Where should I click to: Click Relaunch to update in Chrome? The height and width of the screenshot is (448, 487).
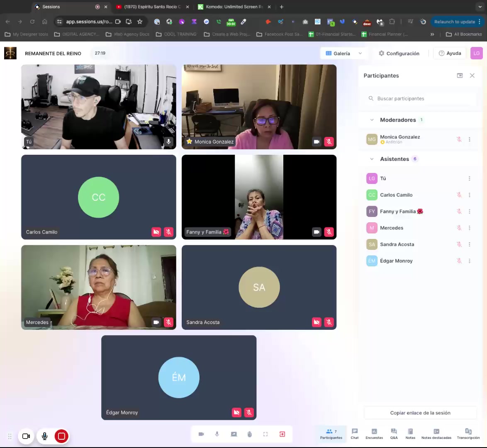coord(454,22)
